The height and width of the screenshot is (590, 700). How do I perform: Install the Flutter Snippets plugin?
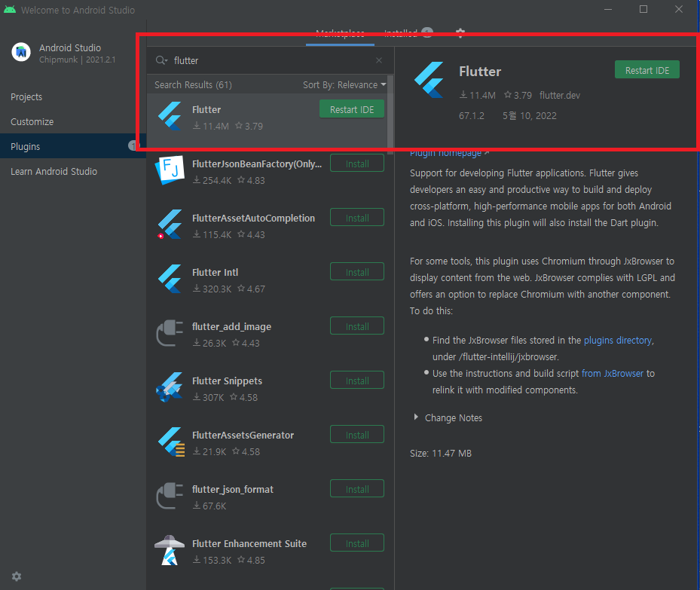tap(357, 381)
